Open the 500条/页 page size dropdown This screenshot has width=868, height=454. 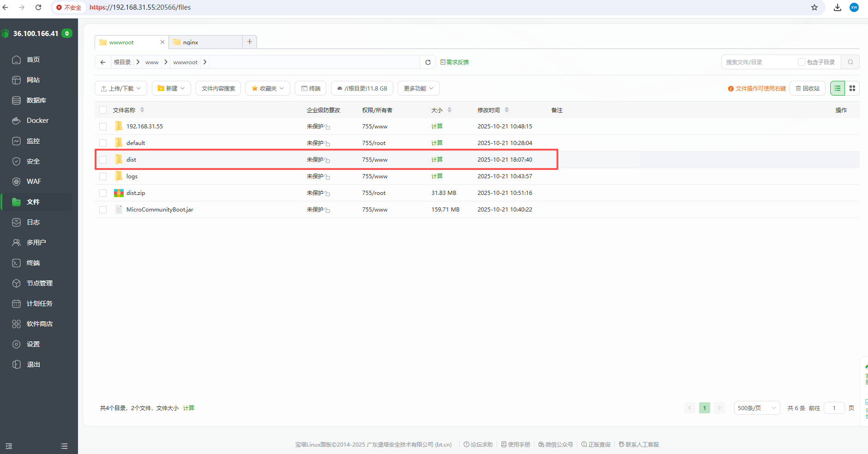pos(756,408)
